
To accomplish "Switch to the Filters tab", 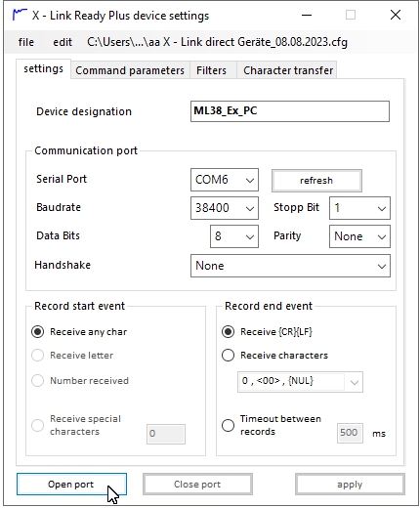I will [x=211, y=70].
